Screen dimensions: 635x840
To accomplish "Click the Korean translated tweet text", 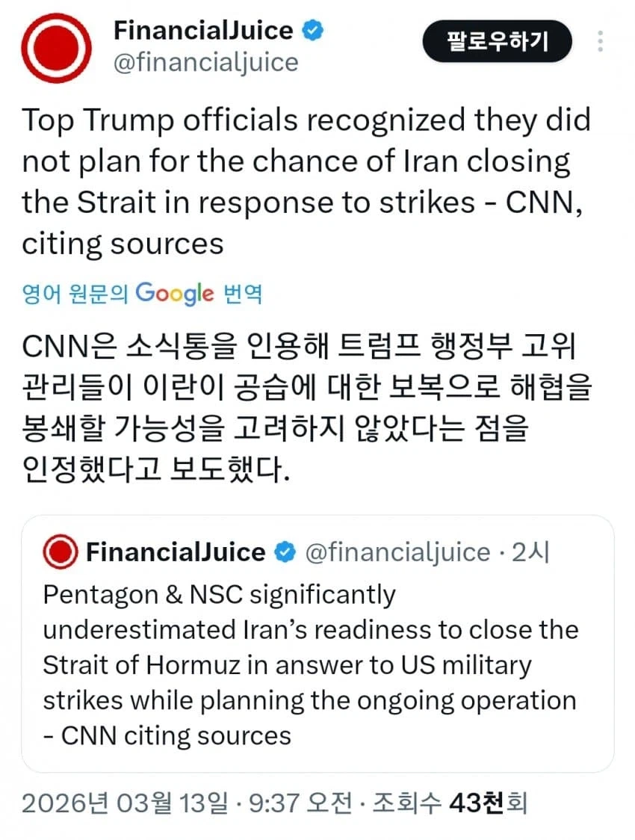I will point(306,409).
